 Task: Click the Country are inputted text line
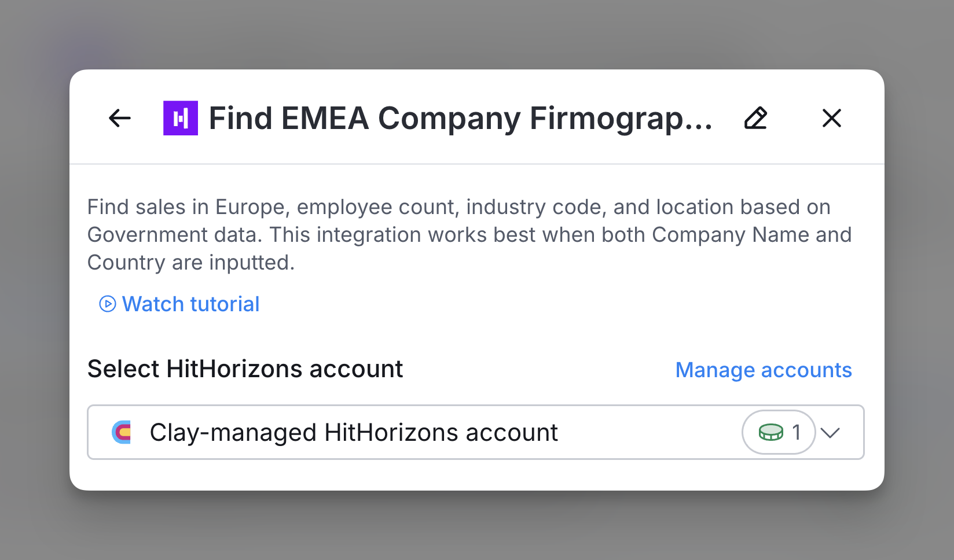191,263
